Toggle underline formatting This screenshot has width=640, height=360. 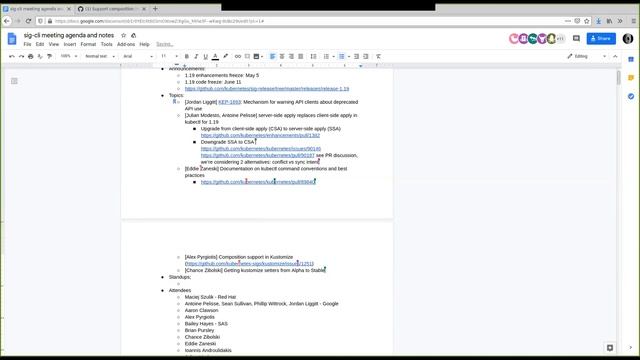(x=205, y=56)
